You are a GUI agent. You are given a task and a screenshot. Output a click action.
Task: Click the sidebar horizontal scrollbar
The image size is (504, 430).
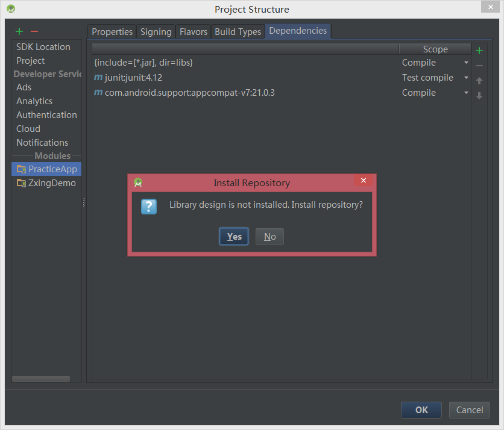point(41,379)
